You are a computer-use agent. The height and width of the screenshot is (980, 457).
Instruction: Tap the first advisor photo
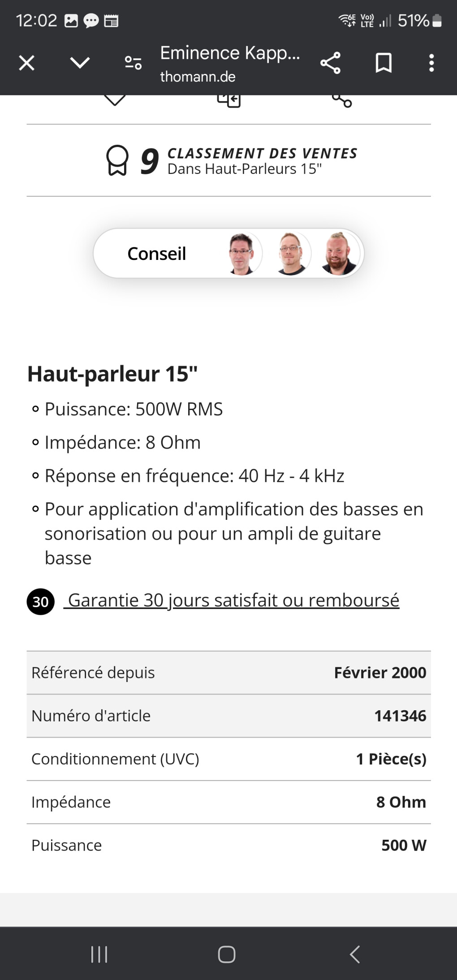click(x=242, y=254)
